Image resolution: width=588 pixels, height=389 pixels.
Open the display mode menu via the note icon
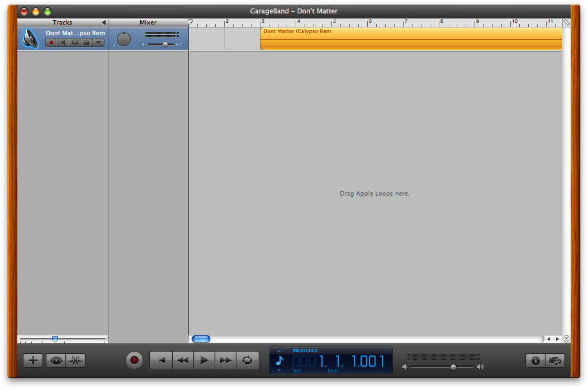click(279, 360)
